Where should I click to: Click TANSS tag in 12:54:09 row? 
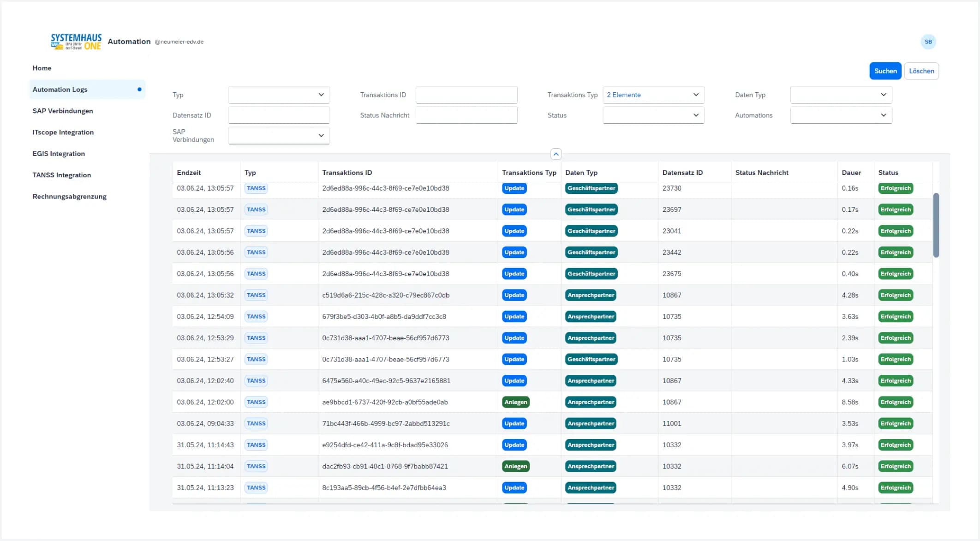tap(256, 317)
